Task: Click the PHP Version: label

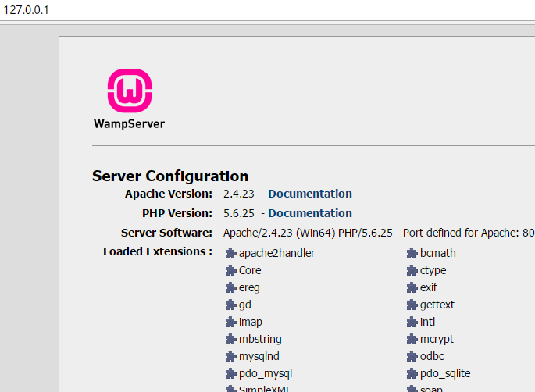Action: click(x=177, y=213)
